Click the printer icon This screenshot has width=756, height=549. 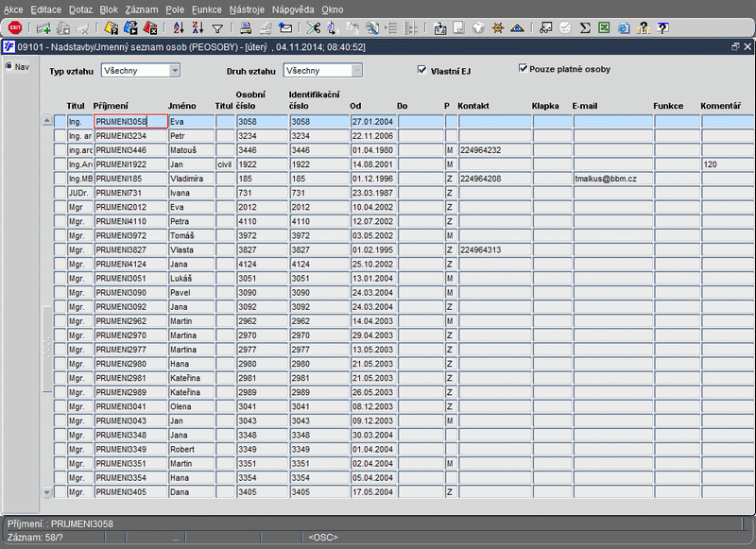(246, 28)
